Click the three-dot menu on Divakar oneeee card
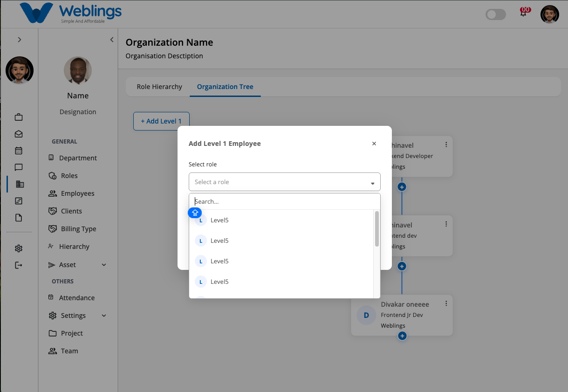This screenshot has width=568, height=392. (x=446, y=303)
